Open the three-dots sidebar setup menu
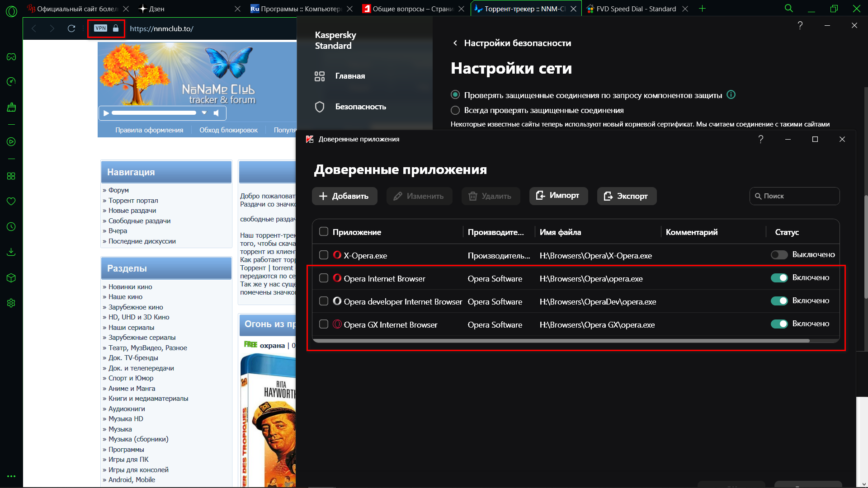Viewport: 868px width, 488px height. pyautogui.click(x=11, y=476)
